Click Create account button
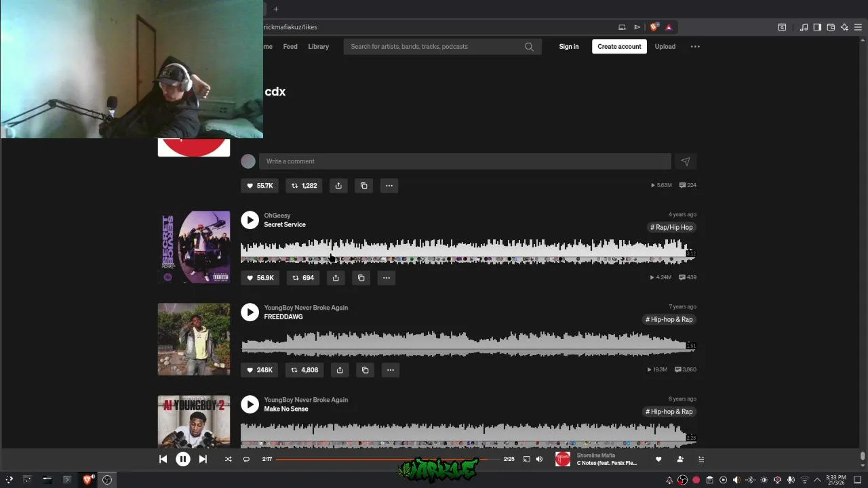 pos(619,47)
